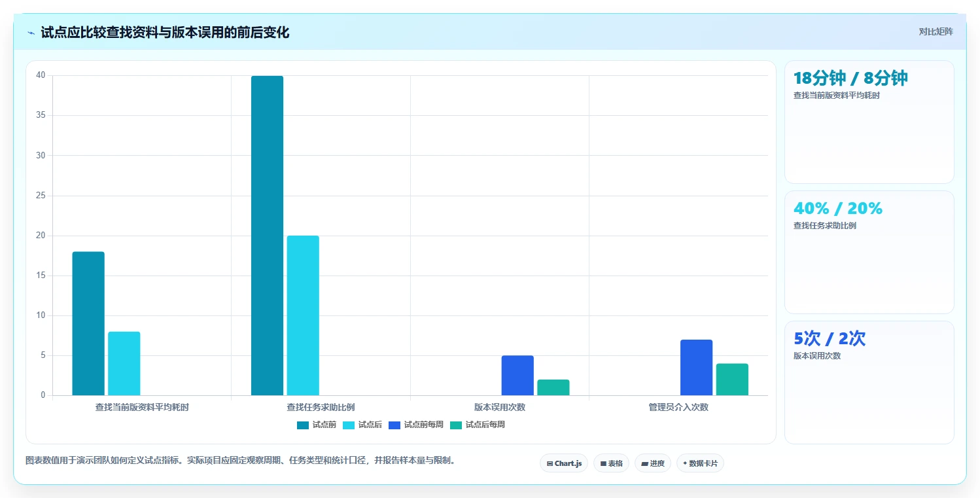Click the 查找当前版资料平均耗时 card caption
The image size is (980, 498).
tap(837, 96)
